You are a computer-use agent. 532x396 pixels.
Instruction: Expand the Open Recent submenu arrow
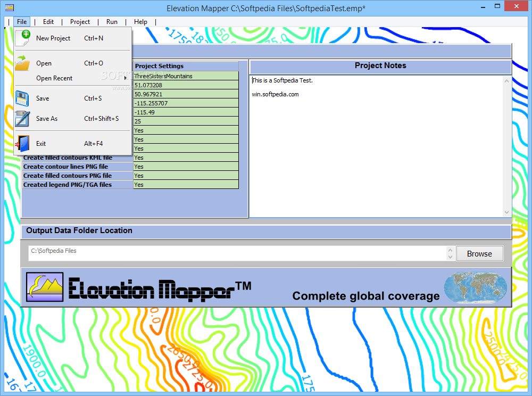click(x=126, y=78)
